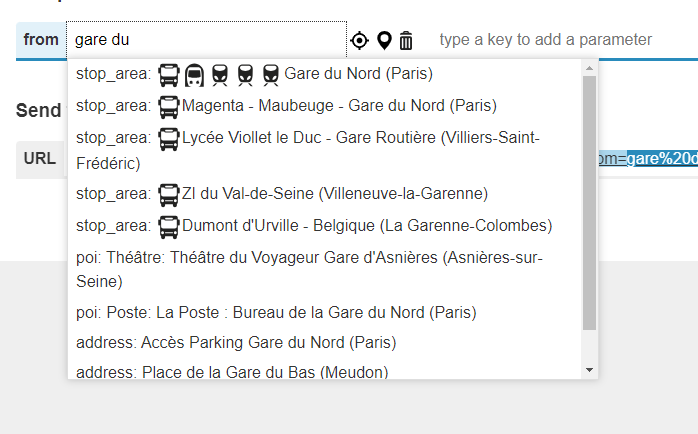Click 'type a key to add a parameter' field

tap(546, 40)
